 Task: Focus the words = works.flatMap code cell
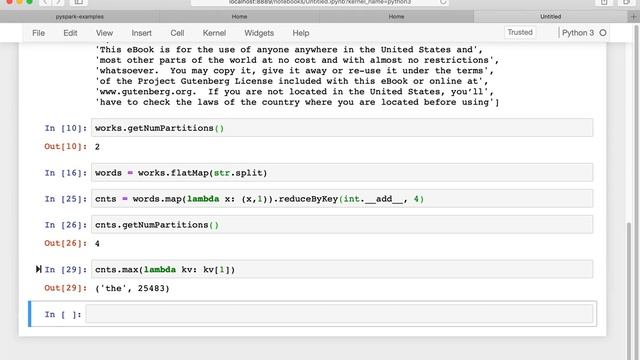pyautogui.click(x=342, y=173)
